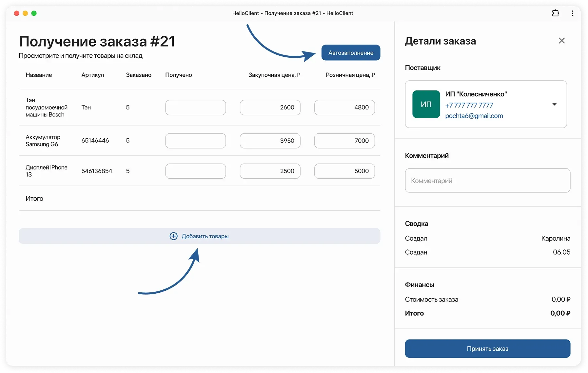This screenshot has height=373, width=588.
Task: Click the ИП supplier avatar icon
Action: click(426, 104)
